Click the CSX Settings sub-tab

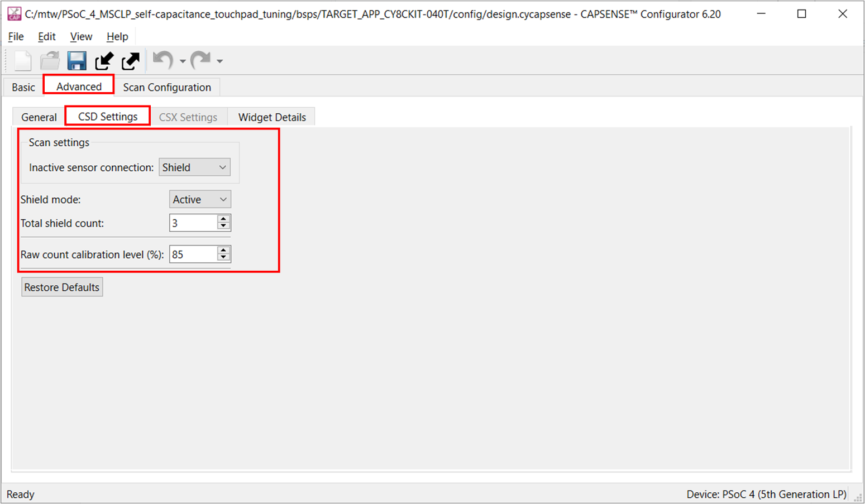[x=188, y=117]
